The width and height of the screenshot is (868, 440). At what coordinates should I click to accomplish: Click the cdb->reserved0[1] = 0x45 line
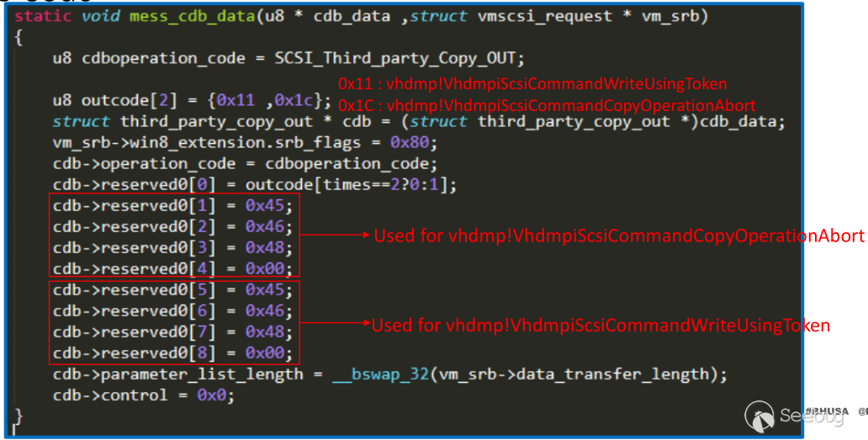click(172, 206)
